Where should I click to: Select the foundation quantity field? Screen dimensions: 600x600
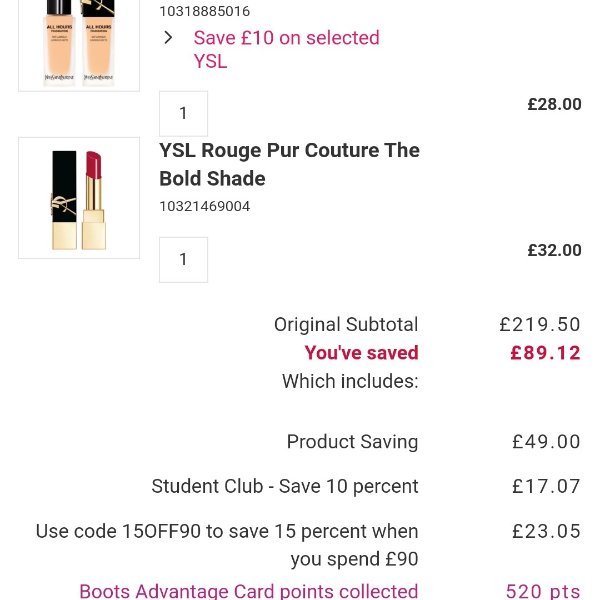183,114
